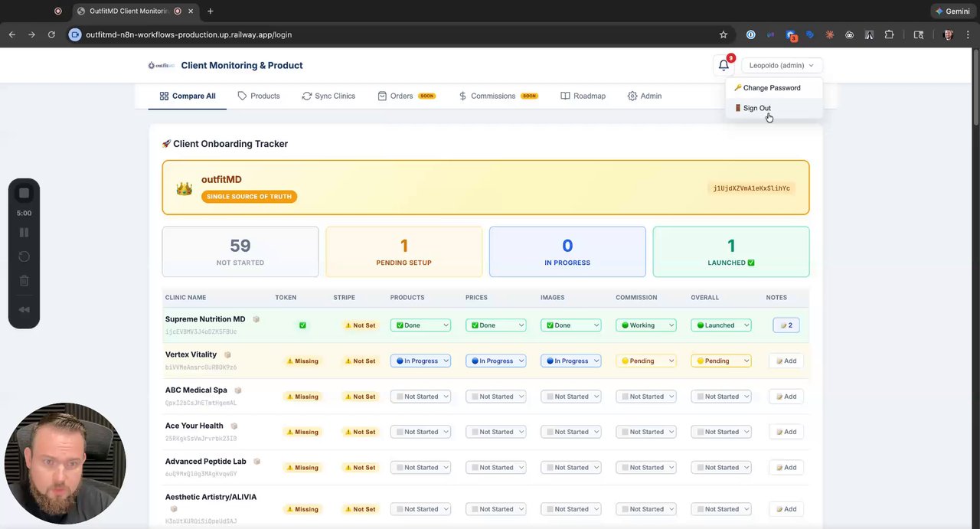Click the Not Set Stripe badge for Supreme Nutrition MD

tap(361, 325)
